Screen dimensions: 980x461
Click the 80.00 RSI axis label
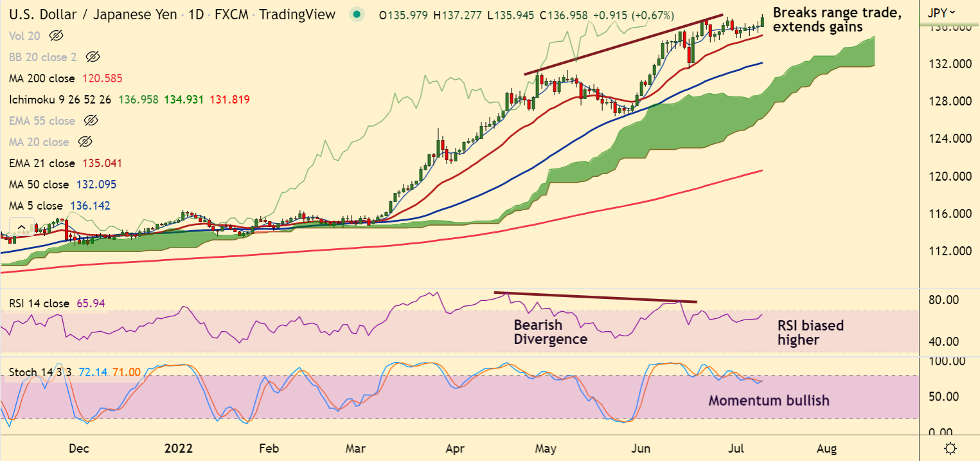click(943, 300)
